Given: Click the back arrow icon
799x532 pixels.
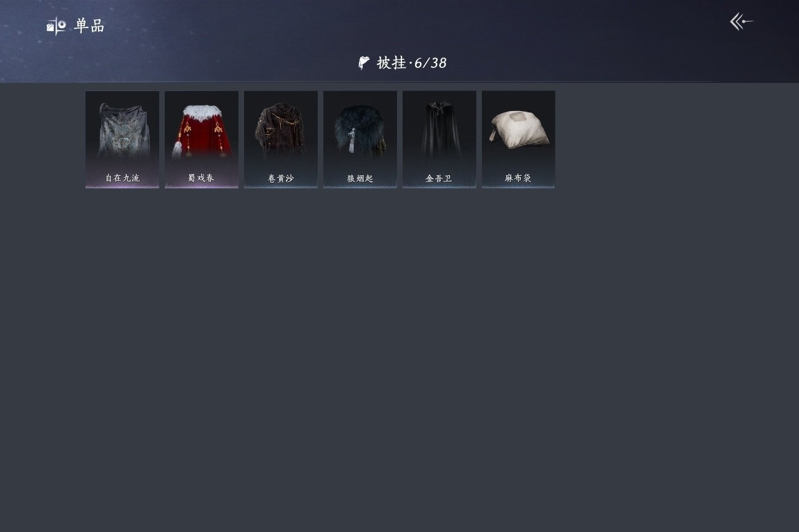Looking at the screenshot, I should 742,22.
